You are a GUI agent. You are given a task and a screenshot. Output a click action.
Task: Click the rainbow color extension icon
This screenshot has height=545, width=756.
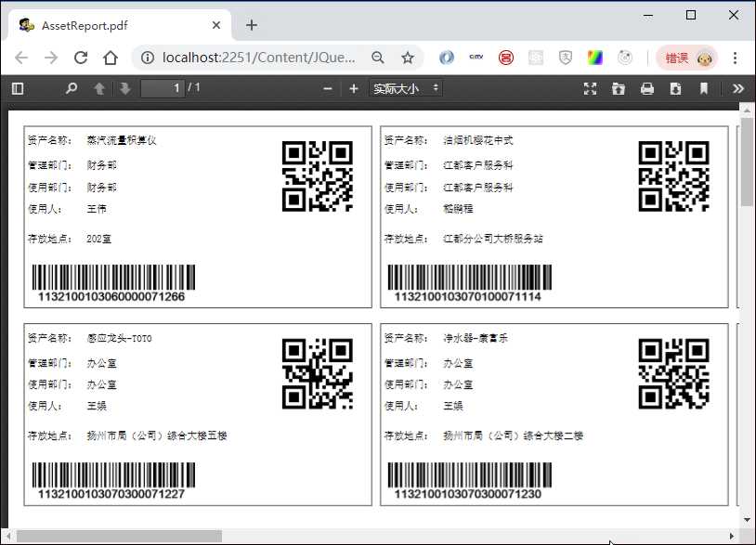595,58
